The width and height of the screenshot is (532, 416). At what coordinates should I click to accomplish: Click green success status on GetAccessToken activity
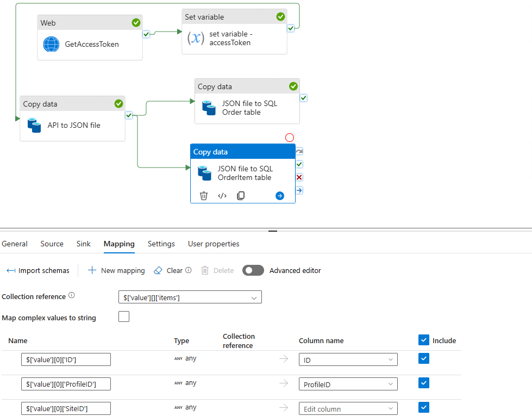click(136, 23)
